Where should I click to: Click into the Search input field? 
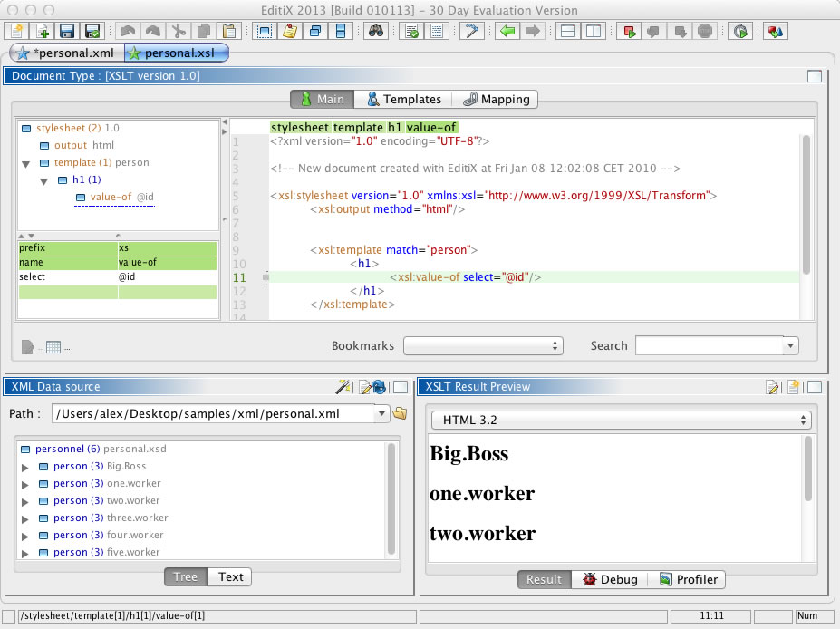coord(710,345)
